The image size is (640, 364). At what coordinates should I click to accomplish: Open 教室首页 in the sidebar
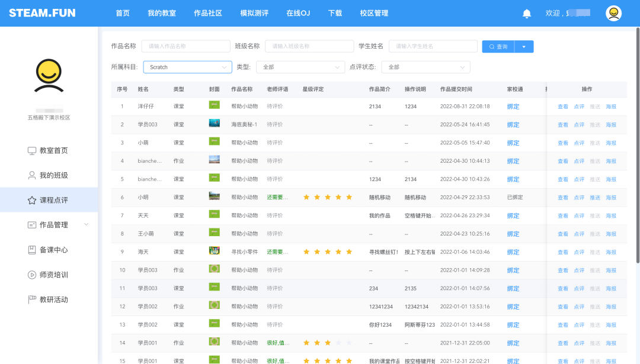(53, 150)
